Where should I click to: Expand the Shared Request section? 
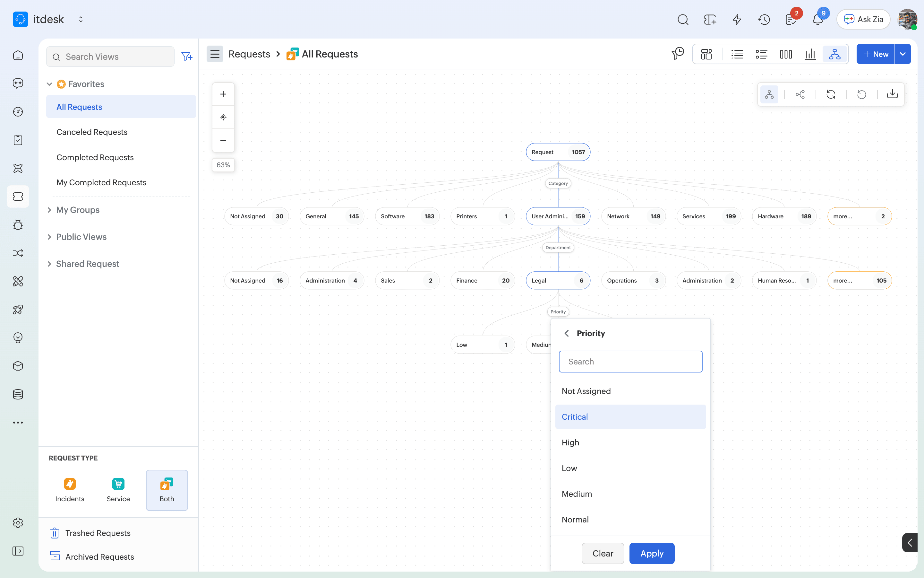click(x=49, y=264)
